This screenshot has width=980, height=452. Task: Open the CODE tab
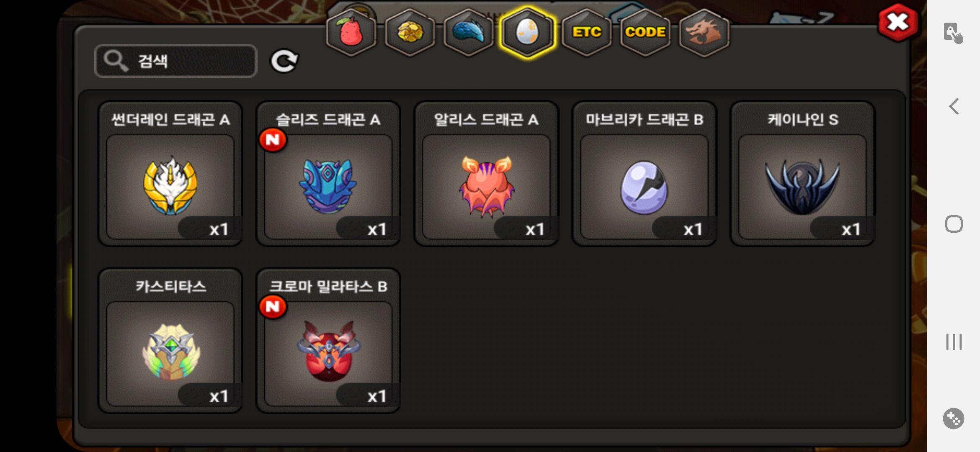(645, 32)
